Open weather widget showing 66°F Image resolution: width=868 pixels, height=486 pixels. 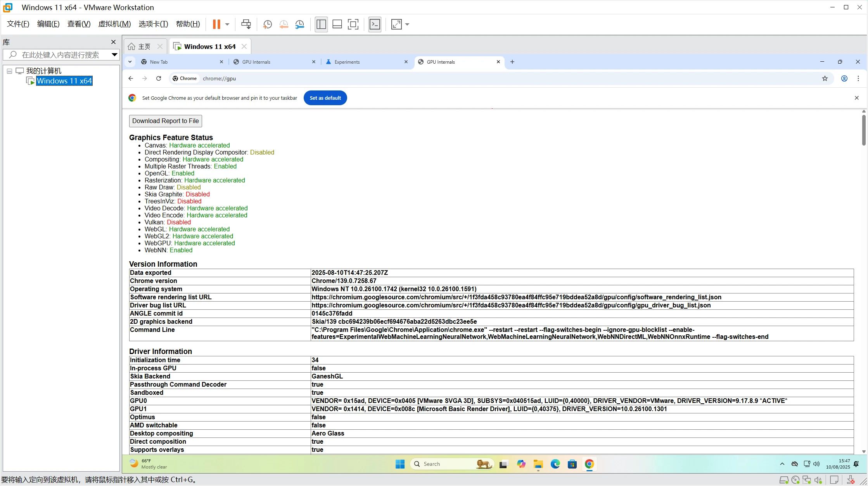tap(148, 464)
